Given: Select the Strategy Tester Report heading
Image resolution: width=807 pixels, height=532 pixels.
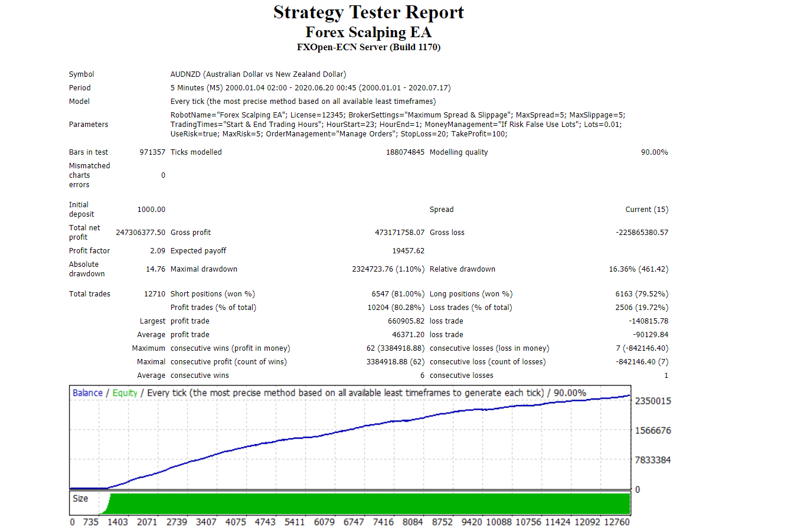Looking at the screenshot, I should 368,12.
